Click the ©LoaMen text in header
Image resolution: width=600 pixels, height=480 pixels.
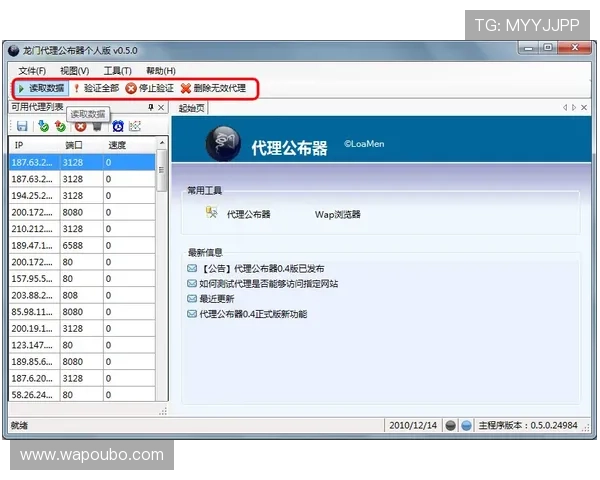point(364,144)
